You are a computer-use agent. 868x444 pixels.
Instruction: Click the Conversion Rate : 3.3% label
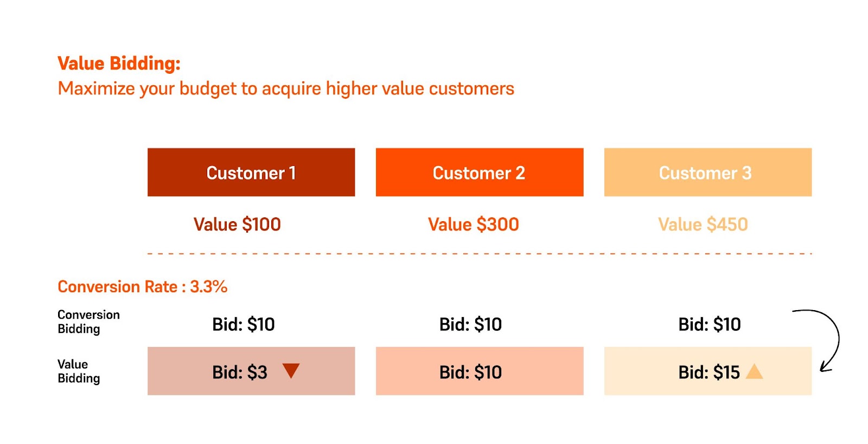tap(143, 286)
